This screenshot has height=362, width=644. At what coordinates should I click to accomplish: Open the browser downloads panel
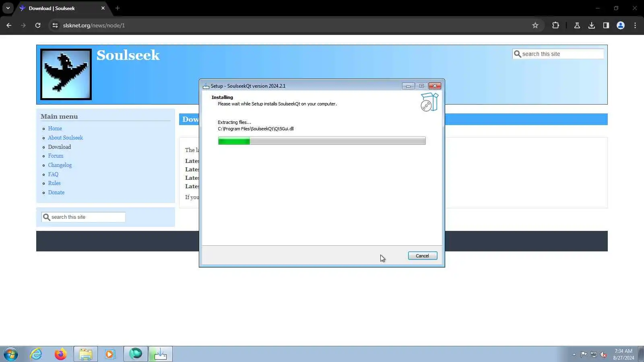pos(592,25)
